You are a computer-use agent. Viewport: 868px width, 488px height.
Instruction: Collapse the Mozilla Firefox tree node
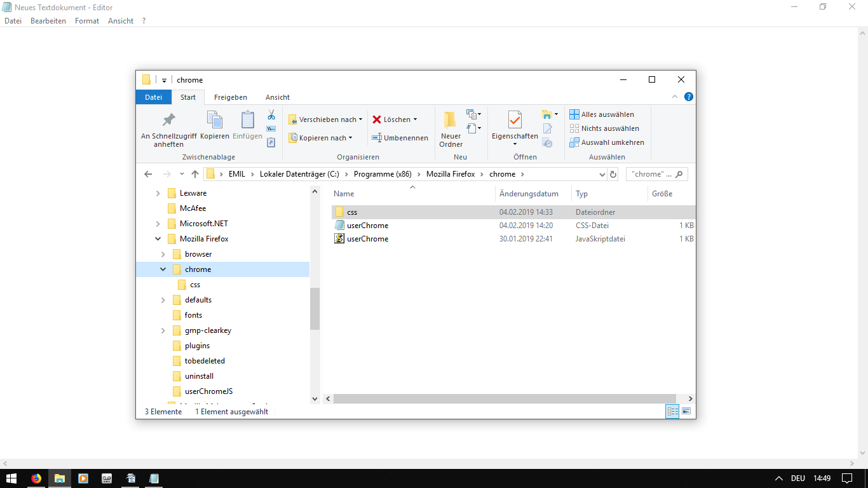pos(158,239)
